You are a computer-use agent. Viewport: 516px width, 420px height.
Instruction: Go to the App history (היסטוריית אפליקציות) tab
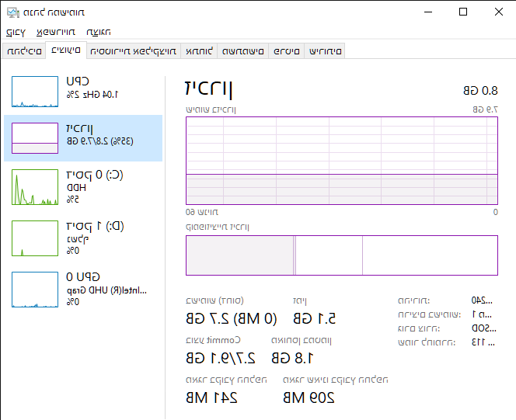[133, 51]
